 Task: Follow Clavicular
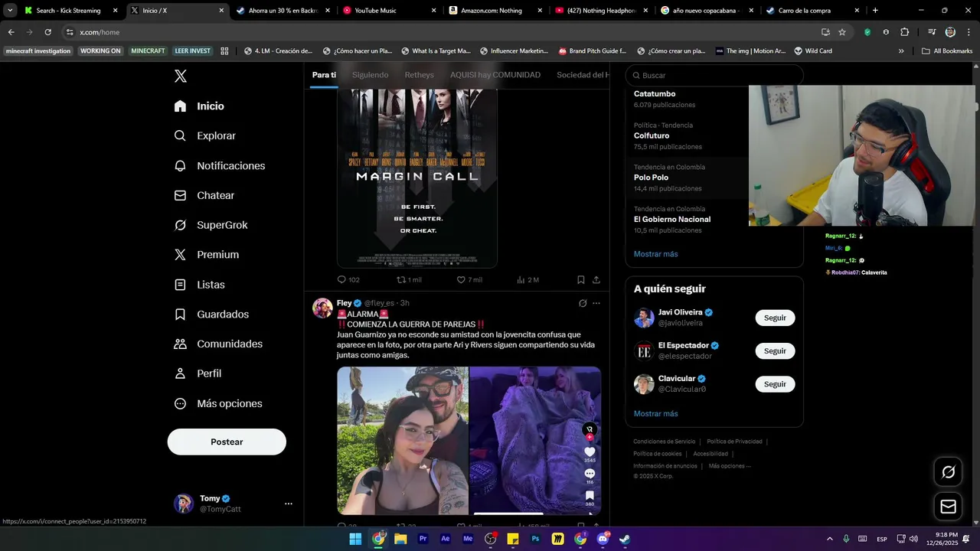775,384
